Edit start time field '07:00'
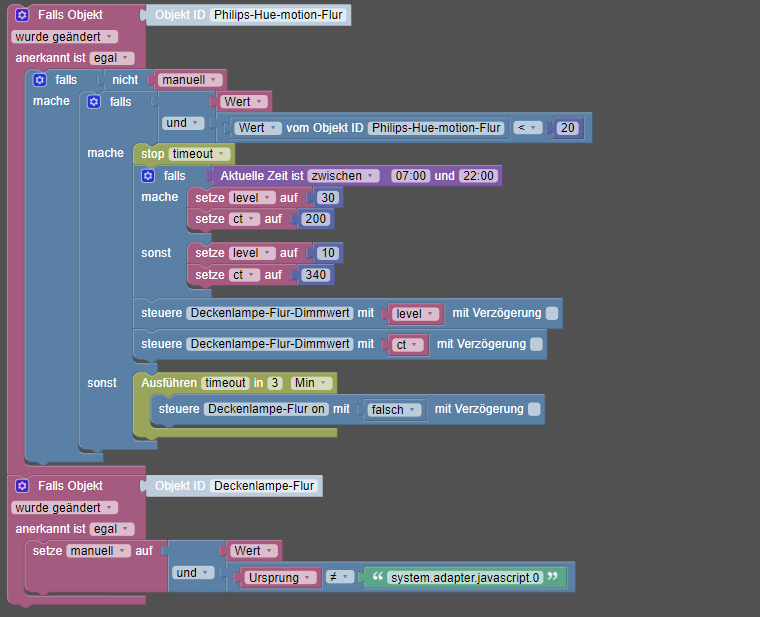Image resolution: width=760 pixels, height=617 pixels. pos(411,176)
